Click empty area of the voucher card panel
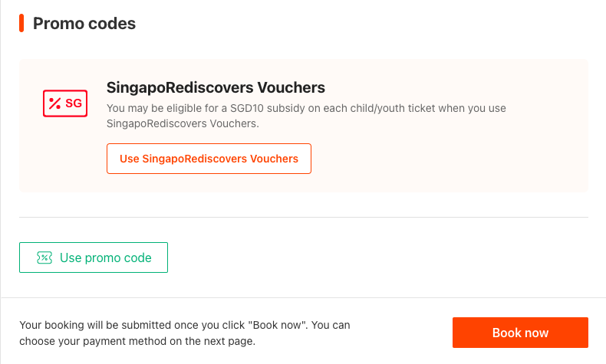Screen dimensions: 606x364 [x=444, y=162]
